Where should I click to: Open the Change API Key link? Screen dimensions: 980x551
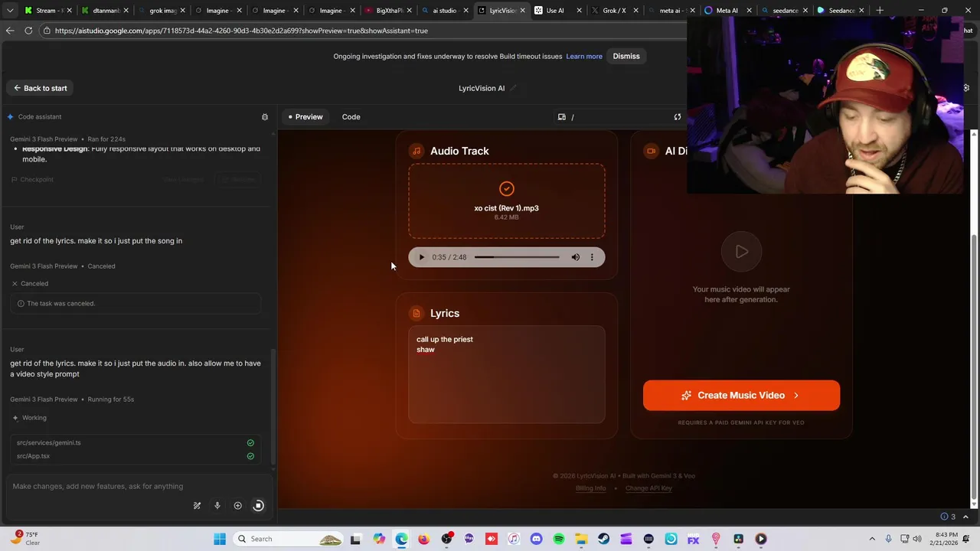point(648,488)
